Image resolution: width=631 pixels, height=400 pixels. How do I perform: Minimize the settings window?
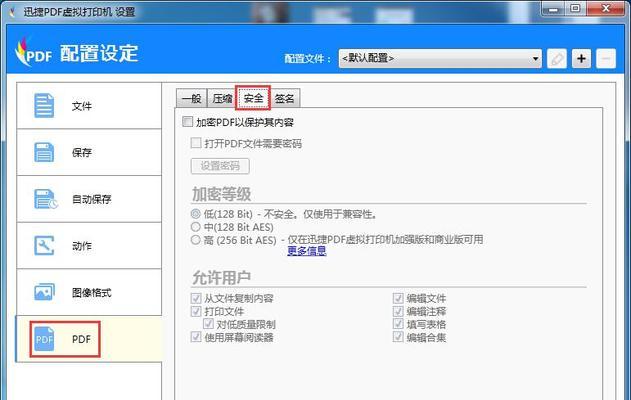(553, 8)
